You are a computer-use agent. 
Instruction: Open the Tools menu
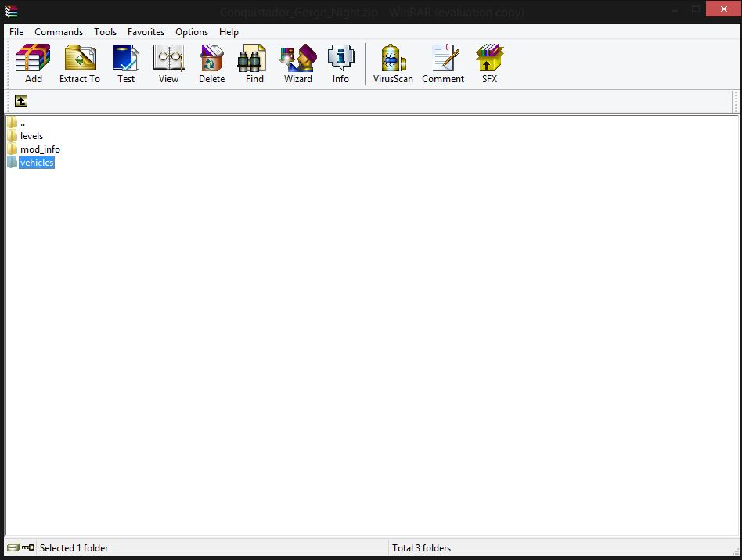point(105,32)
